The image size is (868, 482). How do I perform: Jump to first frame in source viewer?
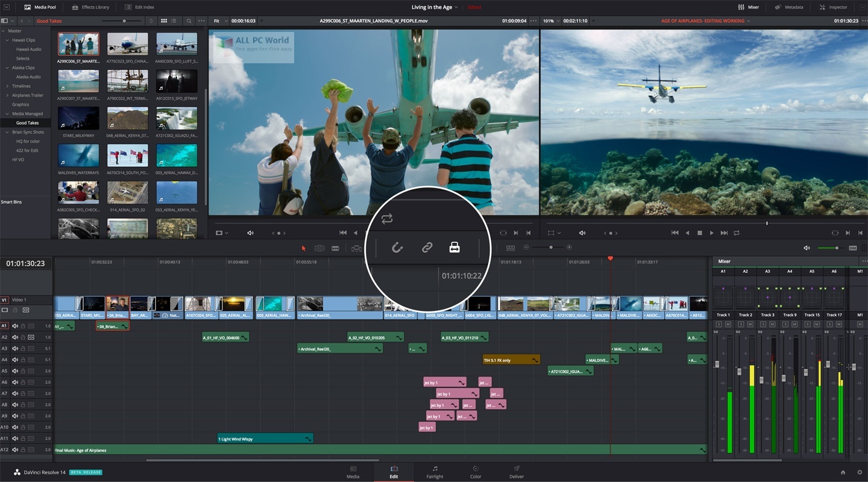(343, 233)
